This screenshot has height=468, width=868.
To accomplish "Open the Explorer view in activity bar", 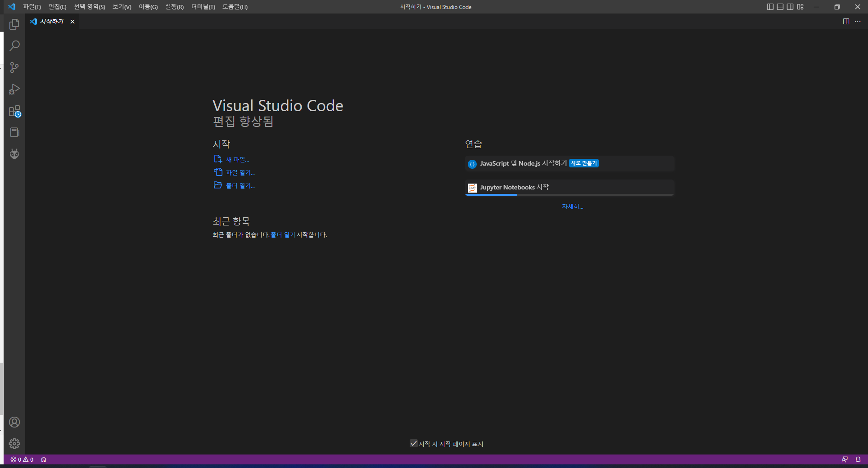I will point(14,24).
